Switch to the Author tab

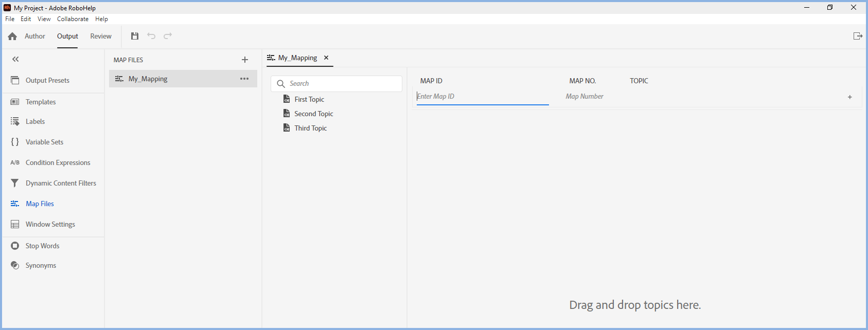35,36
